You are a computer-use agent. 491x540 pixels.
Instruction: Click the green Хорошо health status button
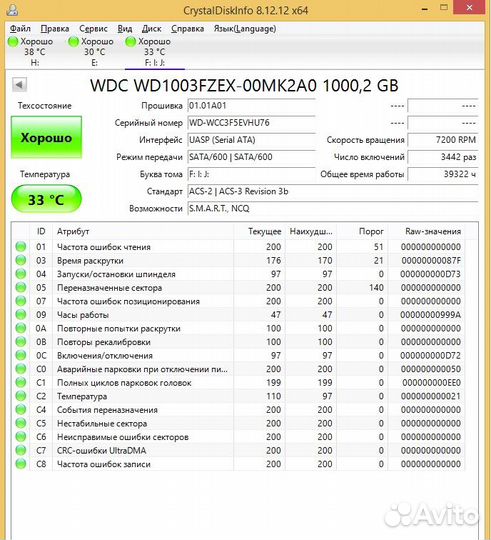pos(46,137)
